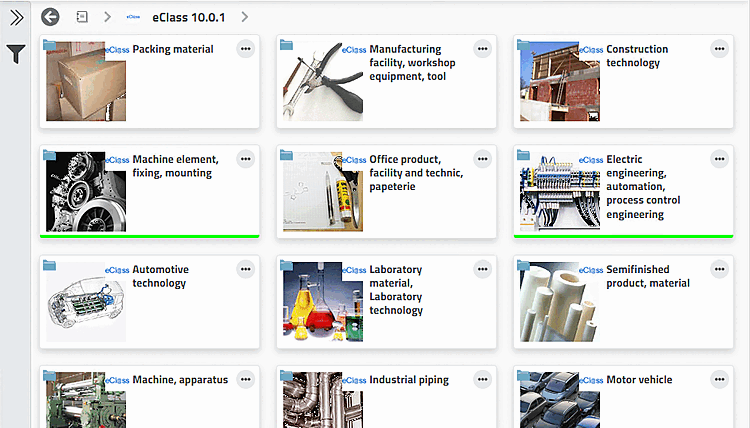Click folder icon on Laboratory material card

tap(286, 265)
